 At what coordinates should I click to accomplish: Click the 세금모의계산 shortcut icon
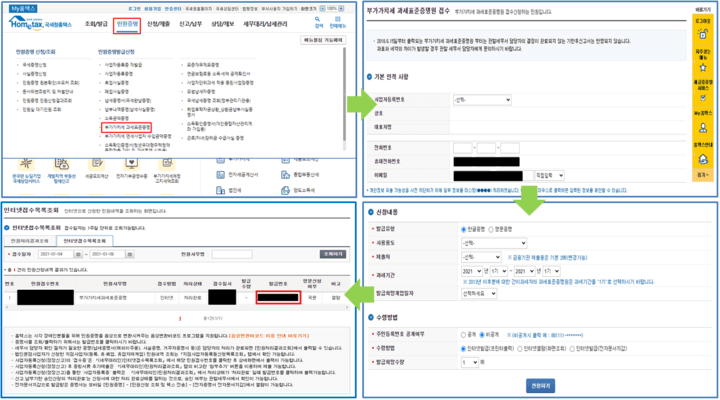tap(97, 163)
